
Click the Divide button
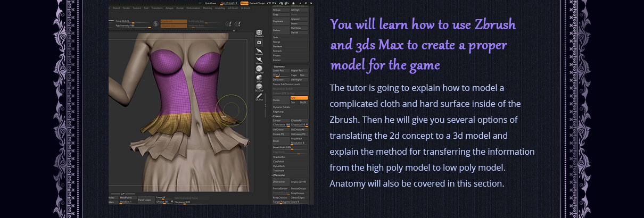(280, 100)
